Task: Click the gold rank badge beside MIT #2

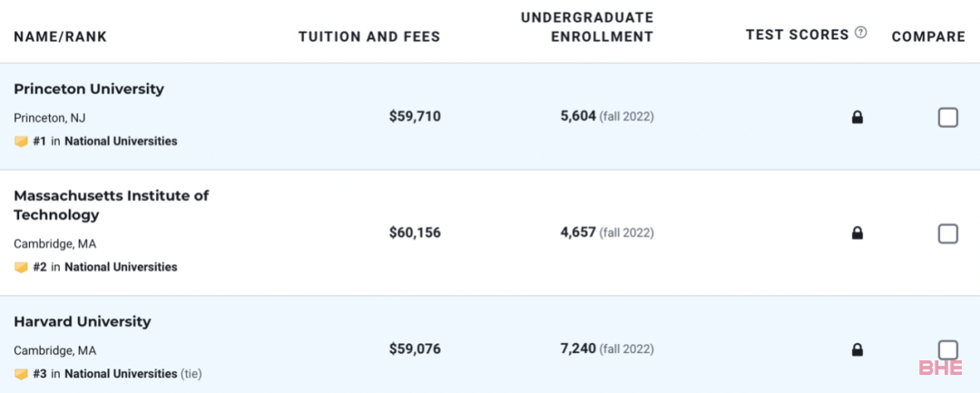Action: (x=21, y=268)
